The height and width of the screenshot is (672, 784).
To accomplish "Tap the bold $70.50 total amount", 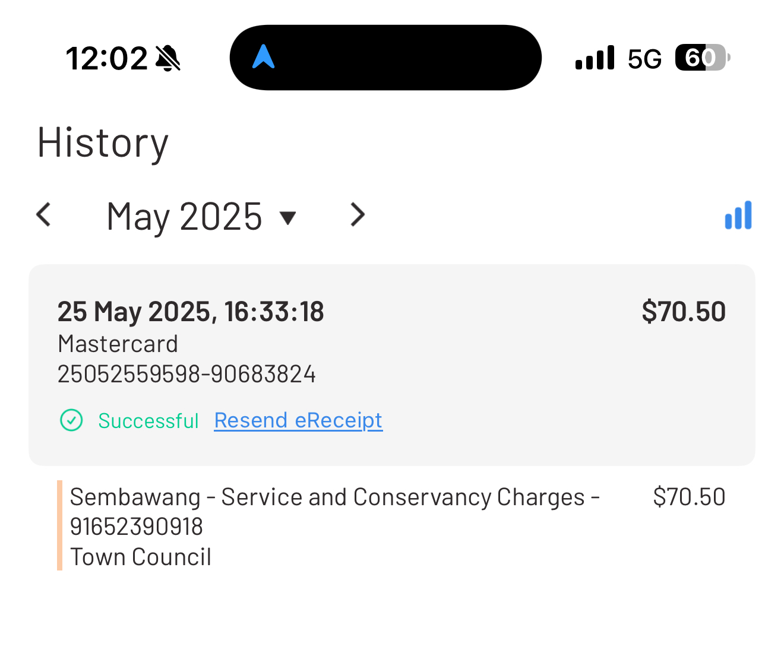I will [684, 312].
